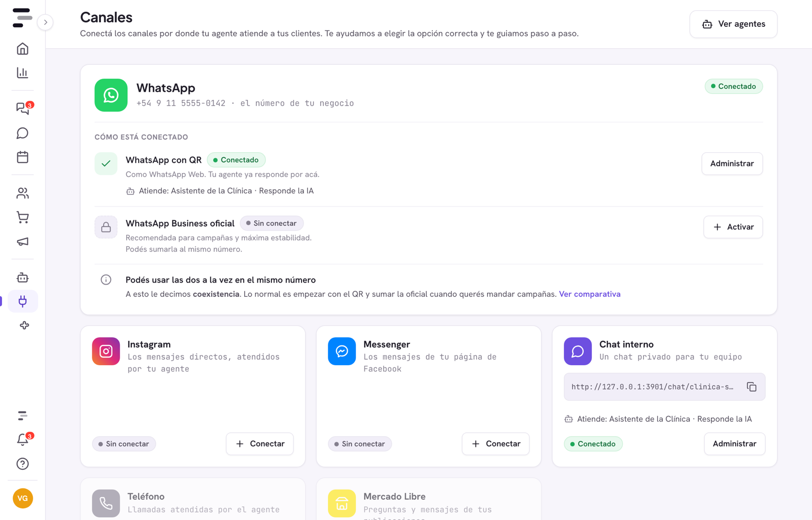Screen dimensions: 812x520
Task: Click the purple Chat interno icon
Action: tap(578, 351)
